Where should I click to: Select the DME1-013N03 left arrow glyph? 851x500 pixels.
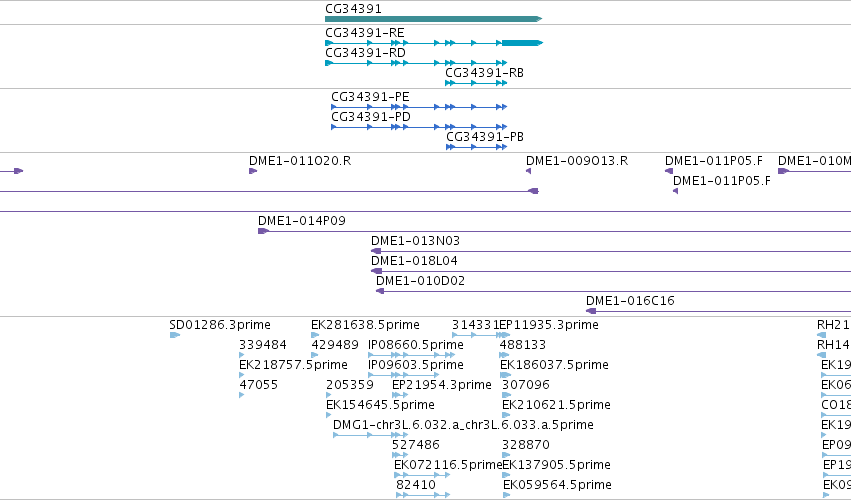pyautogui.click(x=376, y=251)
